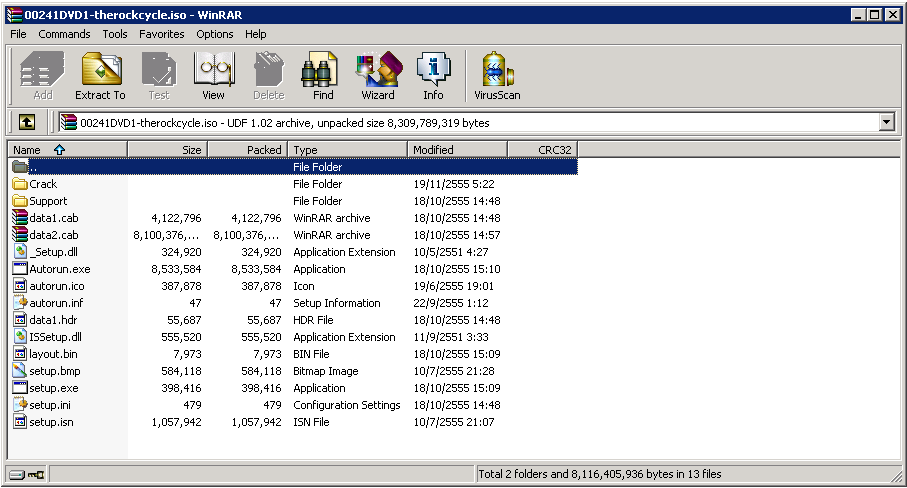Click 'Bitmap Image' type cell

(326, 371)
